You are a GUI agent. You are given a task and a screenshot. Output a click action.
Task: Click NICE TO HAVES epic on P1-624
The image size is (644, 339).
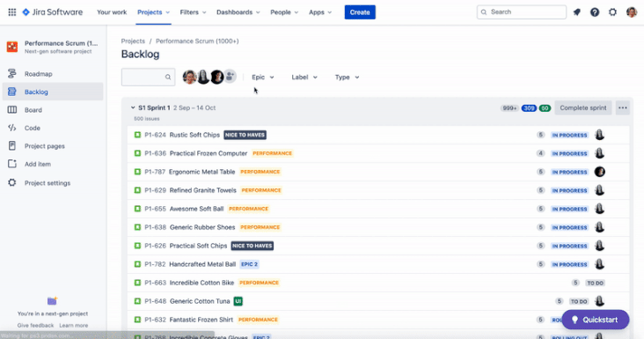tap(245, 135)
